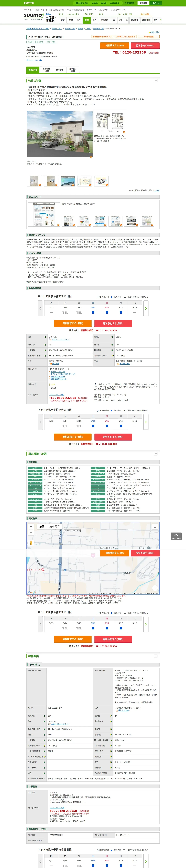Select リフォーム in the main navigation

pyautogui.click(x=123, y=20)
